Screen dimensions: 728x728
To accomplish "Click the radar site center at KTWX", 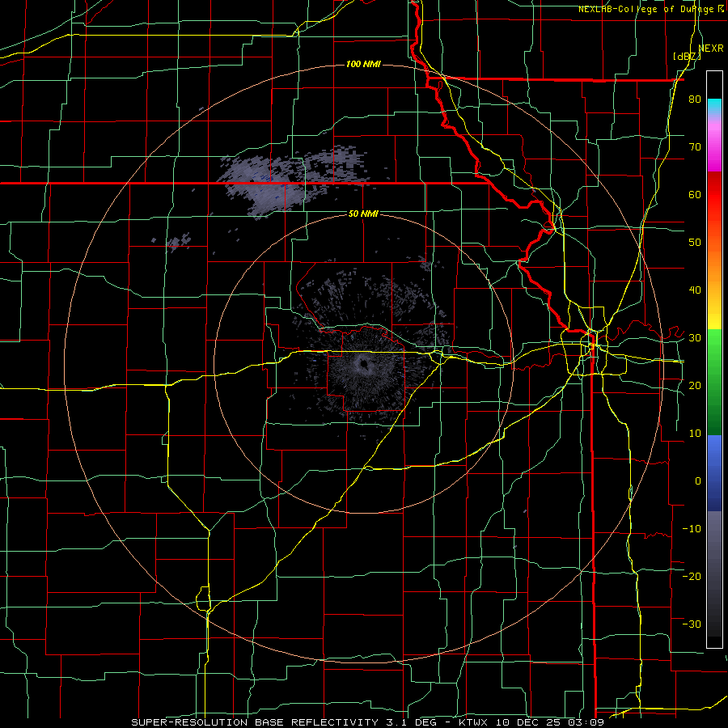I will [x=363, y=364].
